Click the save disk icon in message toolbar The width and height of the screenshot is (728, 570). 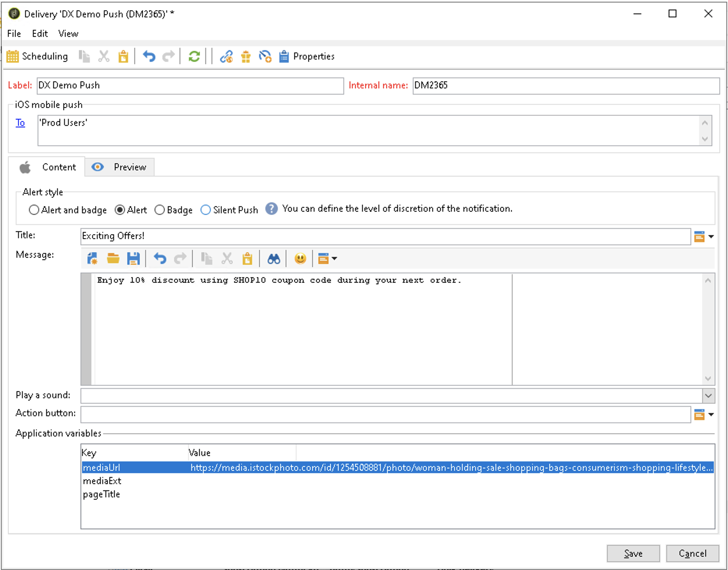pos(133,258)
